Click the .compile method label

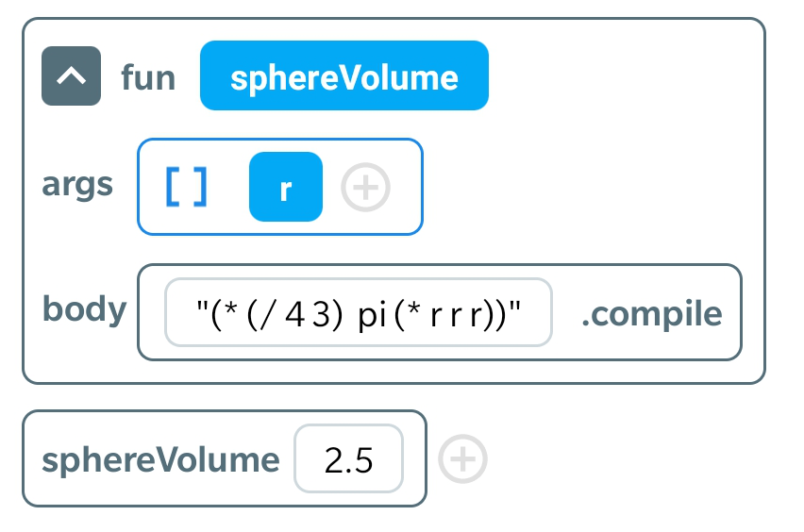coord(651,313)
